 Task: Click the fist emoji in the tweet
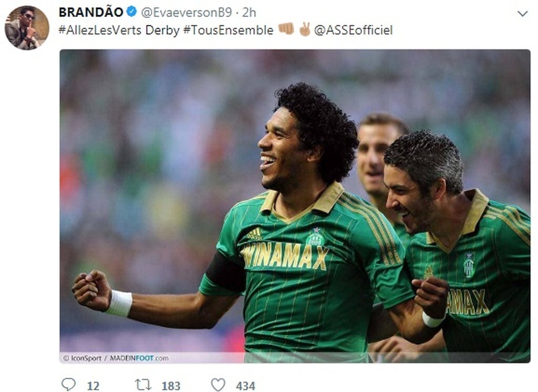pyautogui.click(x=286, y=29)
